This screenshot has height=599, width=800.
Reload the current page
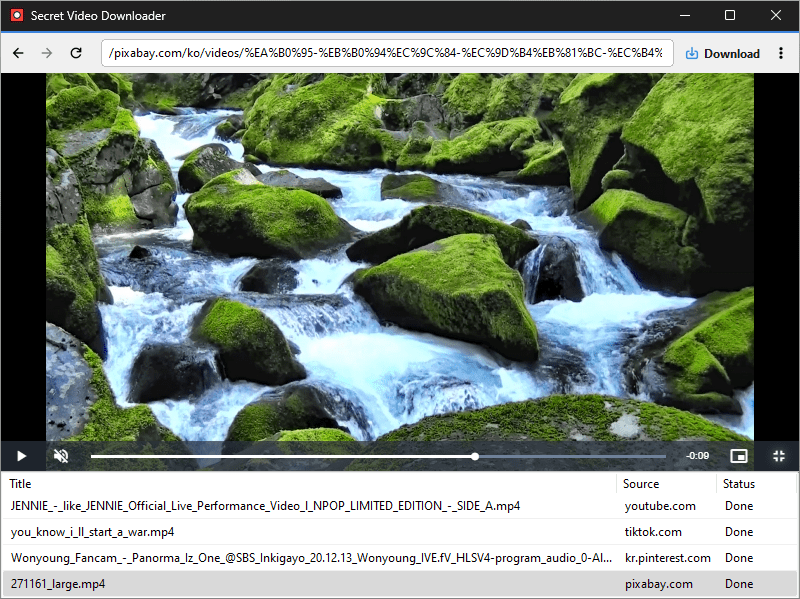[76, 53]
